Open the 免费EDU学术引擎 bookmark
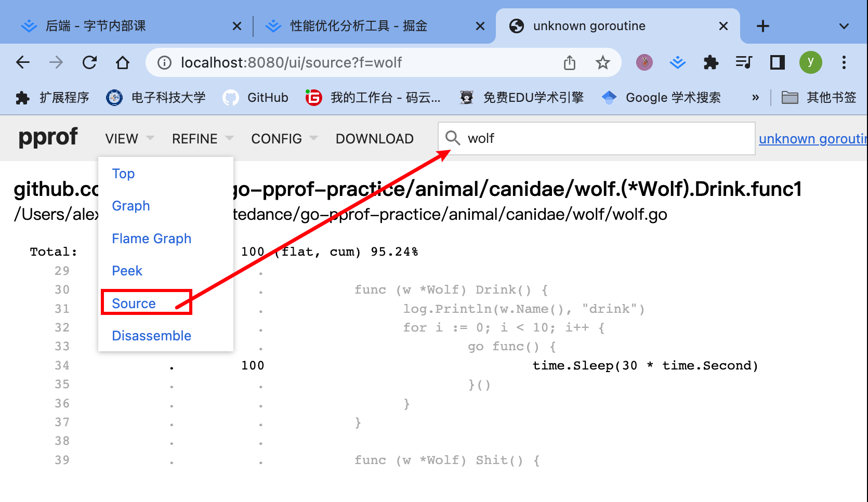The height and width of the screenshot is (502, 868). tap(521, 98)
